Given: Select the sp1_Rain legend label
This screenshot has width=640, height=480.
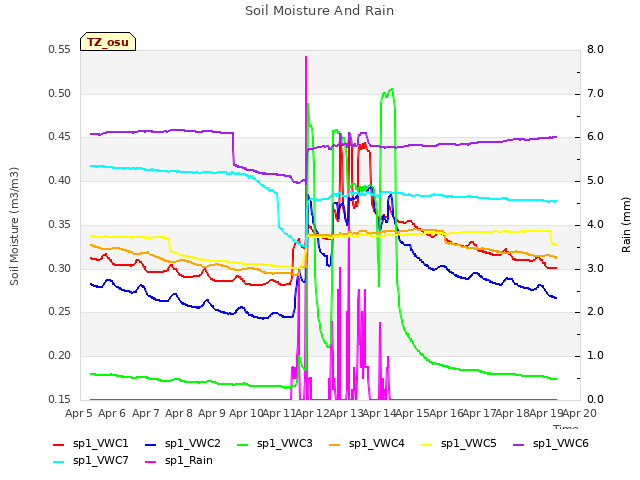Looking at the screenshot, I should coord(189,461).
